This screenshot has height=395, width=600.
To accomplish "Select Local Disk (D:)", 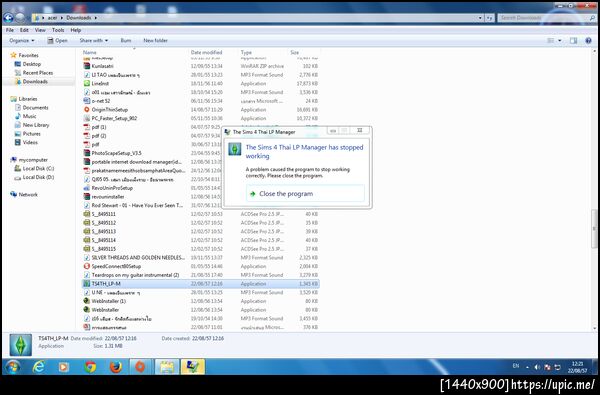I will coord(34,177).
